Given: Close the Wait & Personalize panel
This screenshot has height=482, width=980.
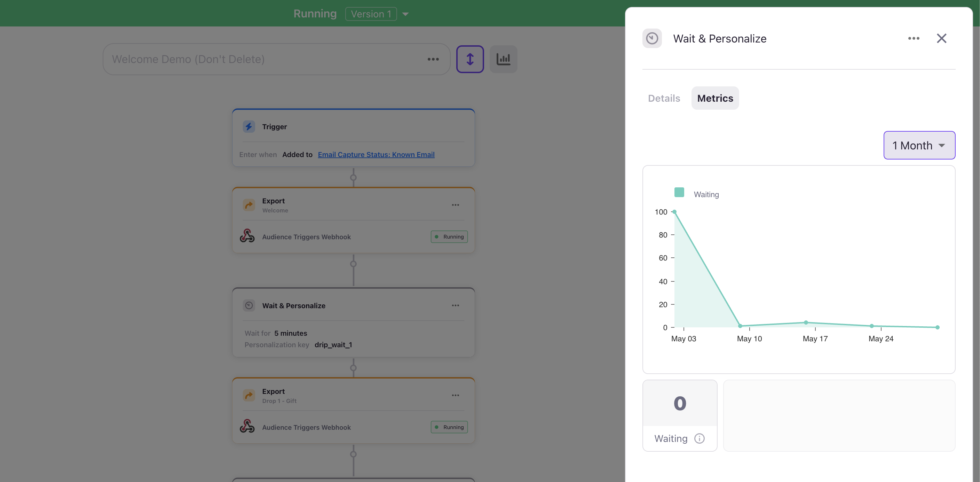Looking at the screenshot, I should click(x=941, y=38).
